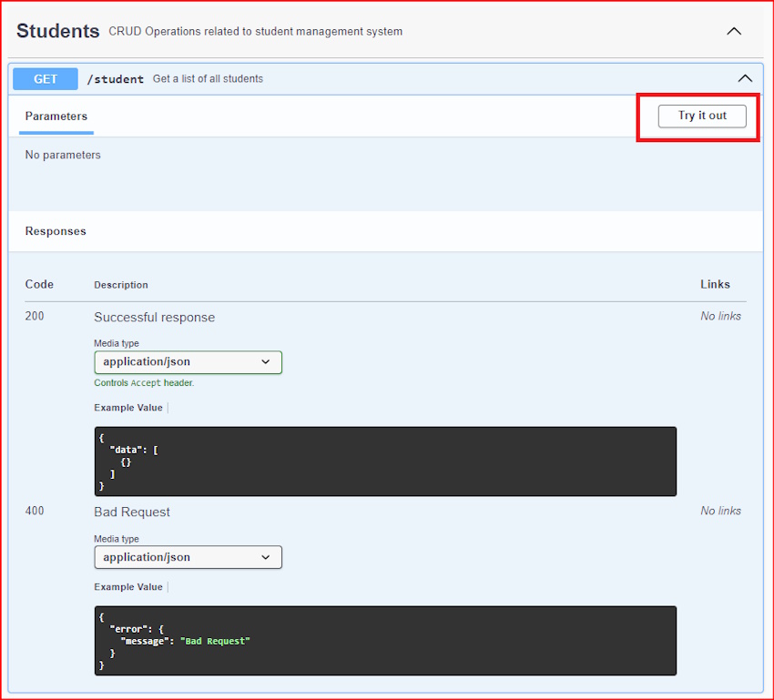Click the Students CRUD Operations description text

click(255, 32)
